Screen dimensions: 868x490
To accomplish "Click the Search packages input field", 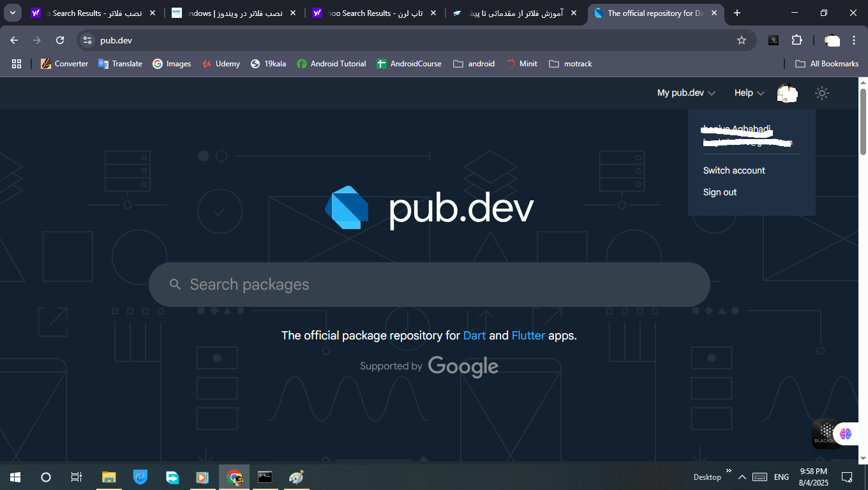I will [x=429, y=285].
